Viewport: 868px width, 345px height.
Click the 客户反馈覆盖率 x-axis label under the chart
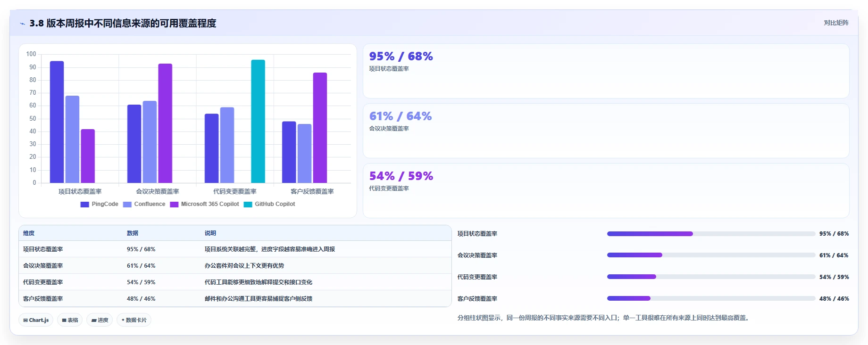[x=312, y=192]
